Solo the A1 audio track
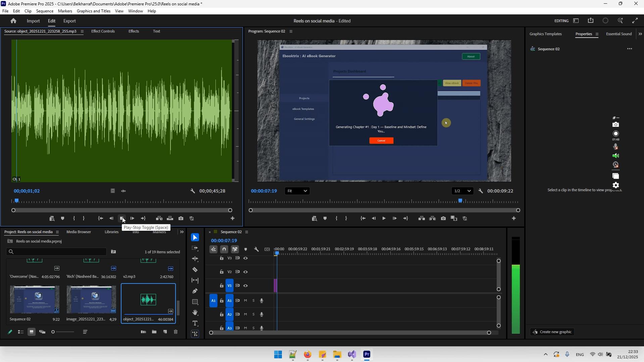This screenshot has width=644, height=362. (254, 301)
